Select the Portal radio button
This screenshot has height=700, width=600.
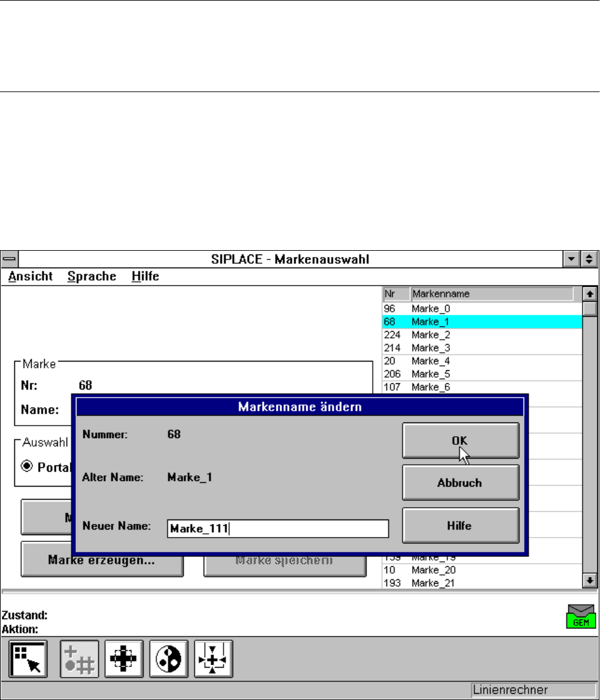click(27, 467)
